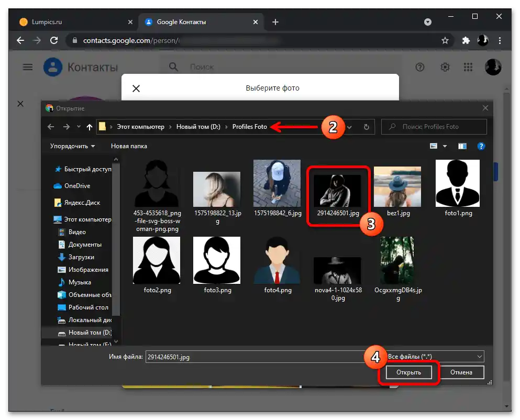520x420 pixels.
Task: Open the Google Contacts hamburger menu
Action: (28, 67)
